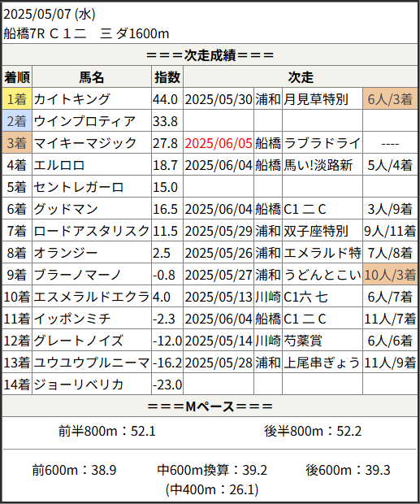Click the 月見草特別 race name
The image size is (420, 504).
tap(316, 99)
